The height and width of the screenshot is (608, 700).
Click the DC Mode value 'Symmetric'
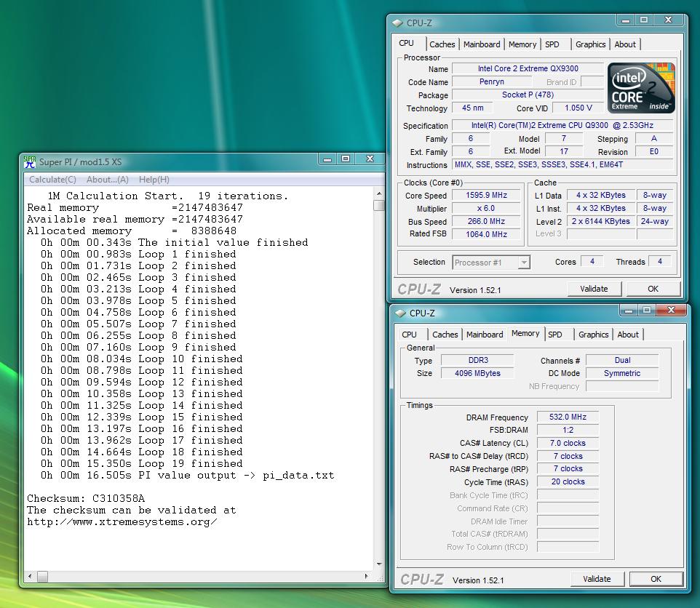622,373
